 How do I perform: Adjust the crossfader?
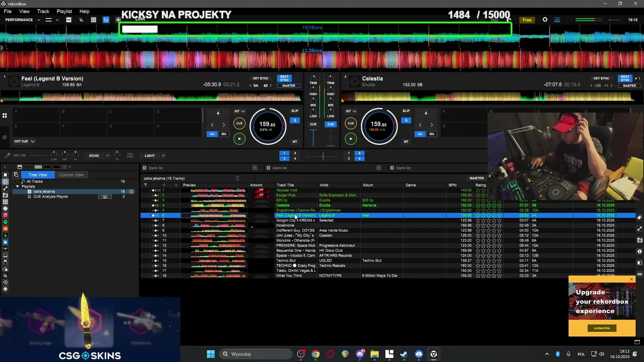323,157
